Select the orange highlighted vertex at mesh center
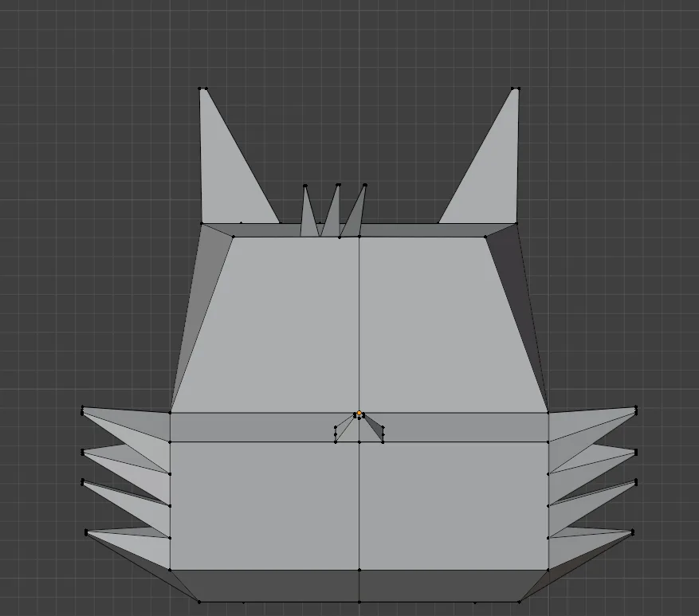 (359, 414)
